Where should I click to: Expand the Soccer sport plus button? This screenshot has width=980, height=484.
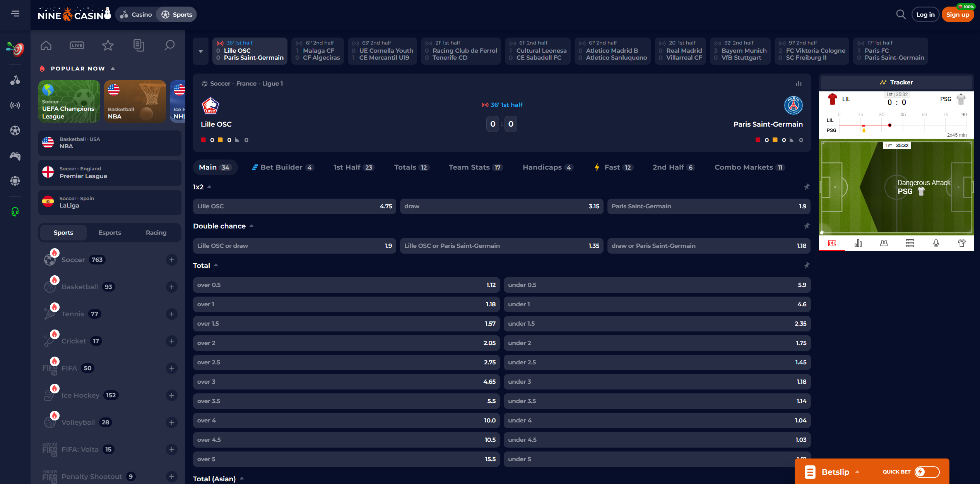tap(172, 260)
